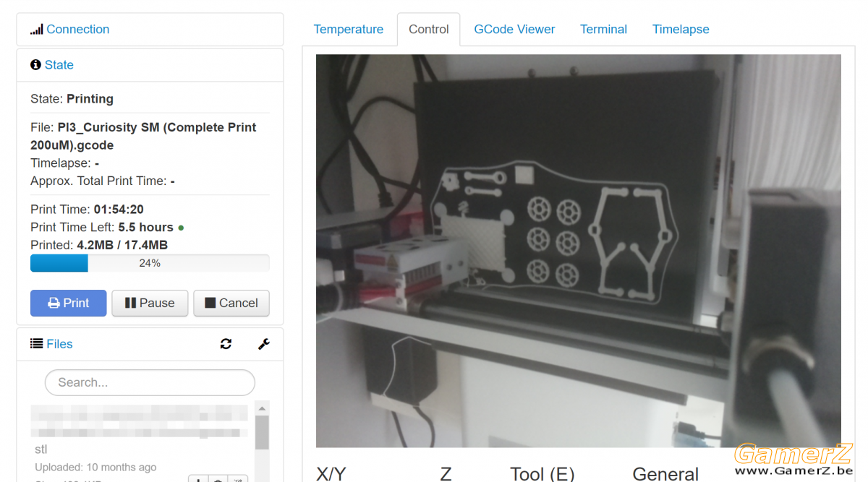Click the X/Y control heading
This screenshot has height=482, width=868.
pos(331,473)
